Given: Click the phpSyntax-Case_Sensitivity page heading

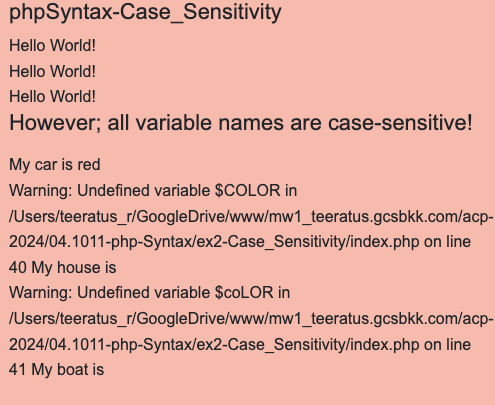Looking at the screenshot, I should (145, 13).
